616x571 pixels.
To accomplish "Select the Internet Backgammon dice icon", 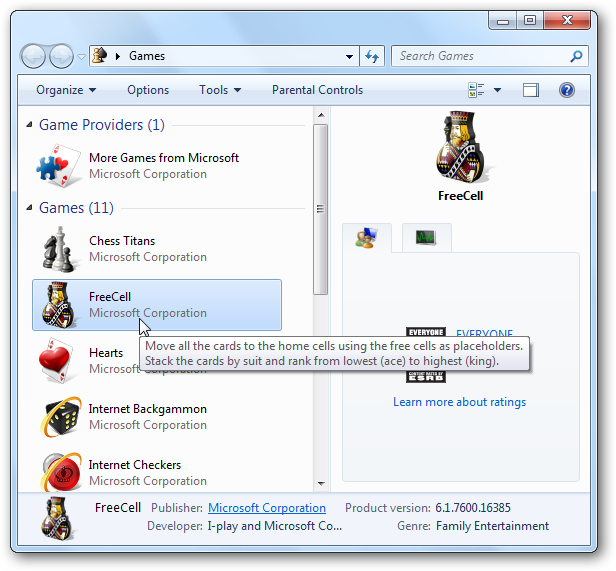I will [x=61, y=417].
